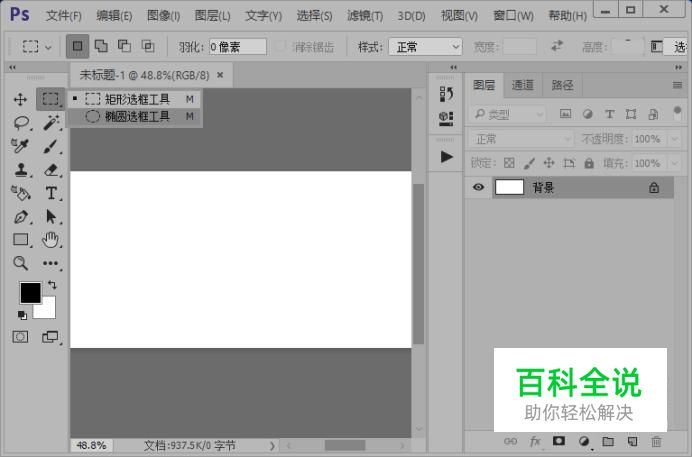Image resolution: width=692 pixels, height=457 pixels.
Task: Select the Pen tool
Action: click(x=20, y=217)
